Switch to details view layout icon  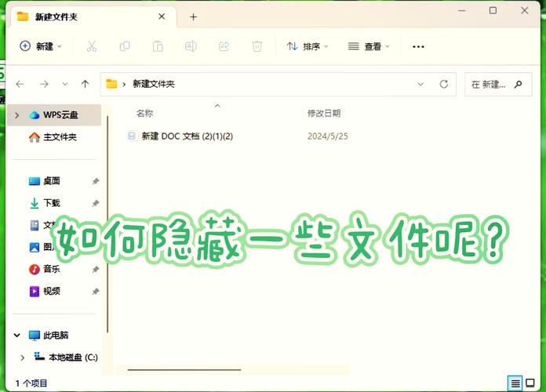(515, 383)
